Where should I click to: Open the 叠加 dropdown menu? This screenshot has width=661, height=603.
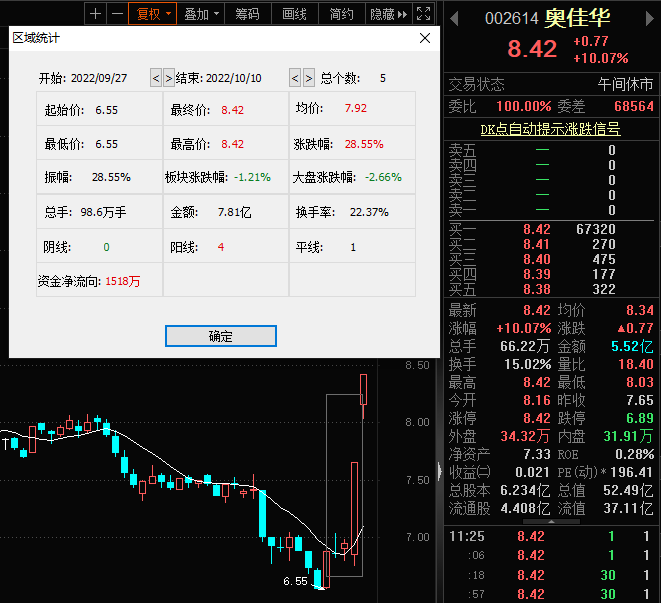pos(201,13)
